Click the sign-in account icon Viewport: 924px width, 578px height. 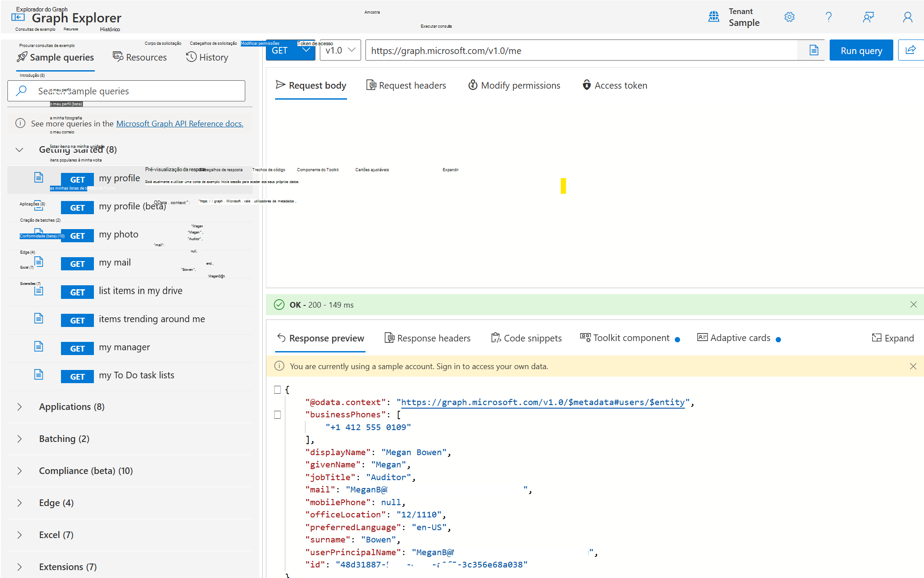[907, 17]
